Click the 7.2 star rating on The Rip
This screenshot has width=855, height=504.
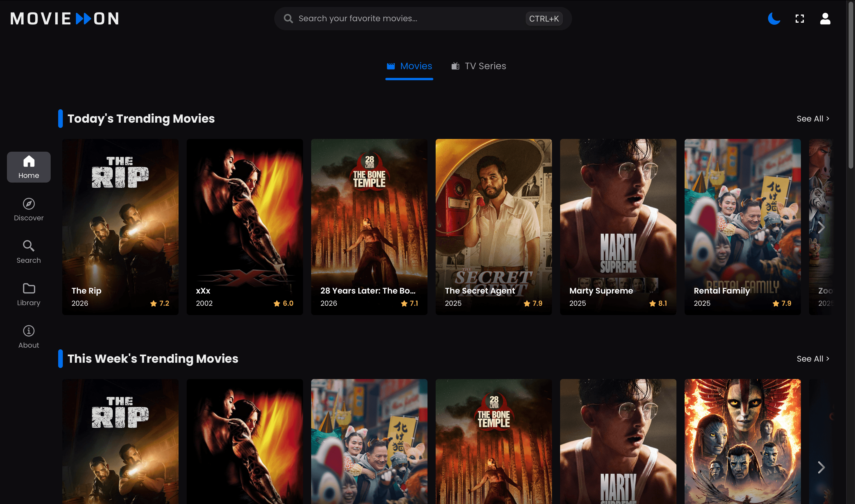tap(160, 303)
